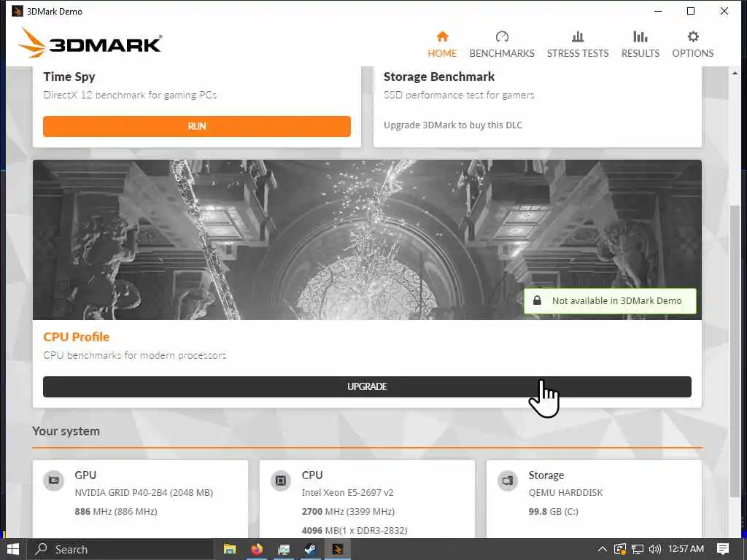This screenshot has width=747, height=560.
Task: Open the Windows Start menu
Action: pos(13,549)
